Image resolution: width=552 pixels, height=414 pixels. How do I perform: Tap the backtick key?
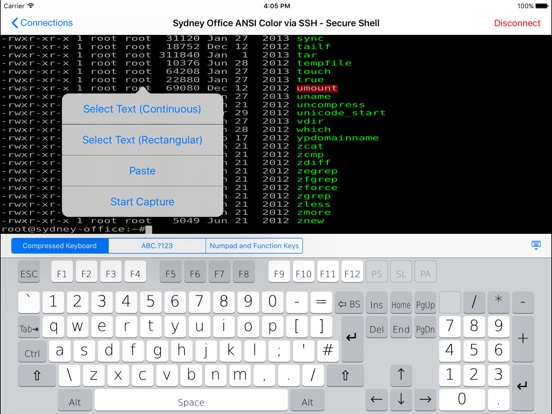[29, 302]
